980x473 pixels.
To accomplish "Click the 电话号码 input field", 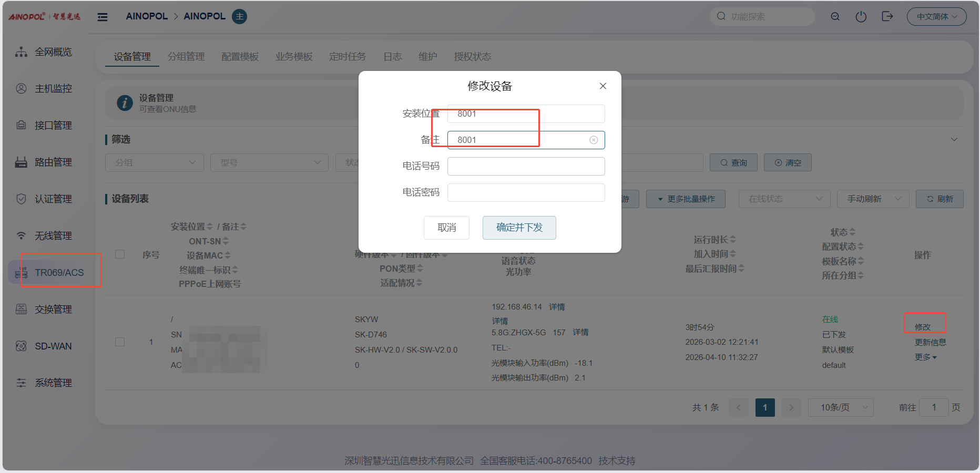I will (x=526, y=166).
